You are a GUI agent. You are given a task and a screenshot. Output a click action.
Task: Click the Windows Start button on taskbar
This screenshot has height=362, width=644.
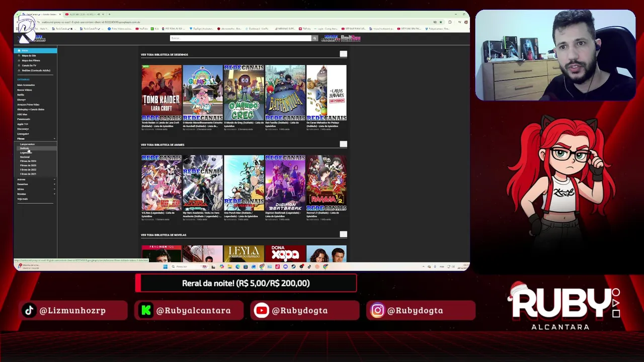(165, 266)
